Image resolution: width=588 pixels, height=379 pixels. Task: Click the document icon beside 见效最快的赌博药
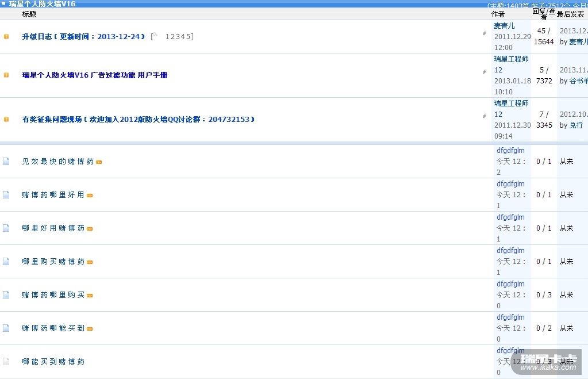tap(6, 162)
